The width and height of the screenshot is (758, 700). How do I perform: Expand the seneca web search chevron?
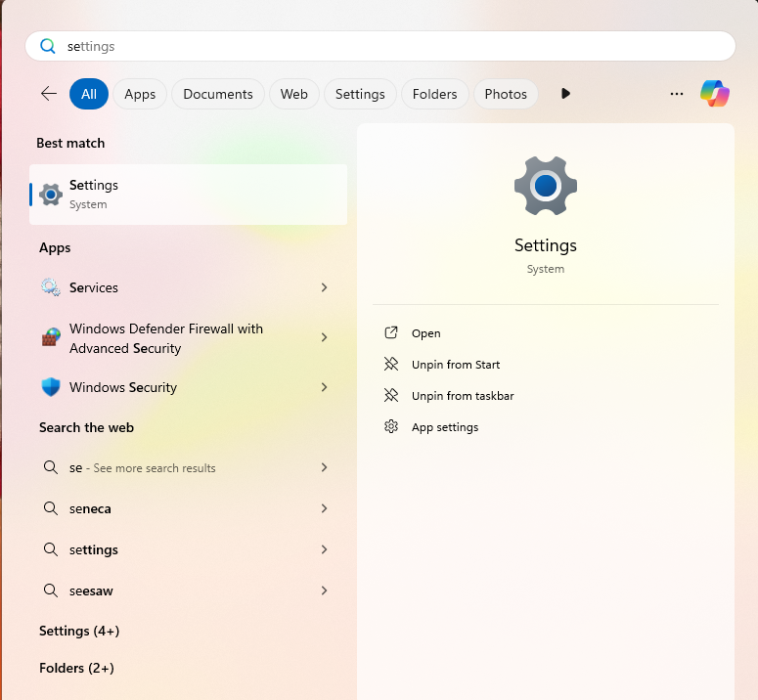324,508
